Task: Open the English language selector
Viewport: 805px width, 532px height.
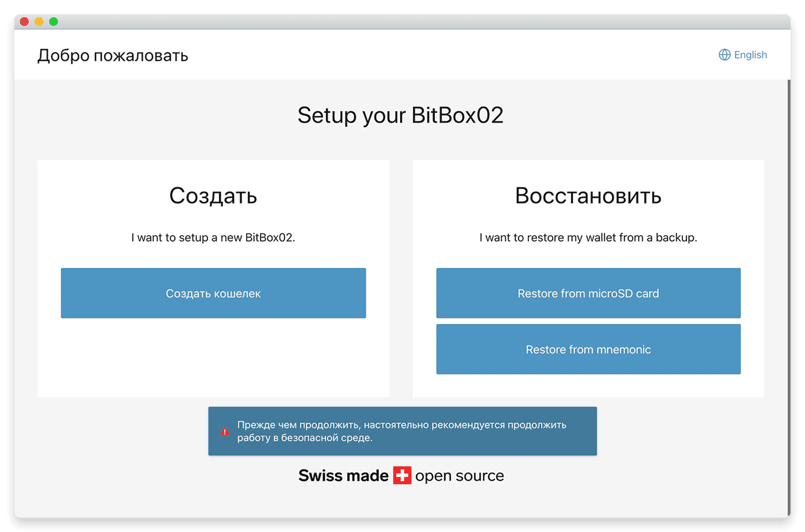Action: [743, 55]
